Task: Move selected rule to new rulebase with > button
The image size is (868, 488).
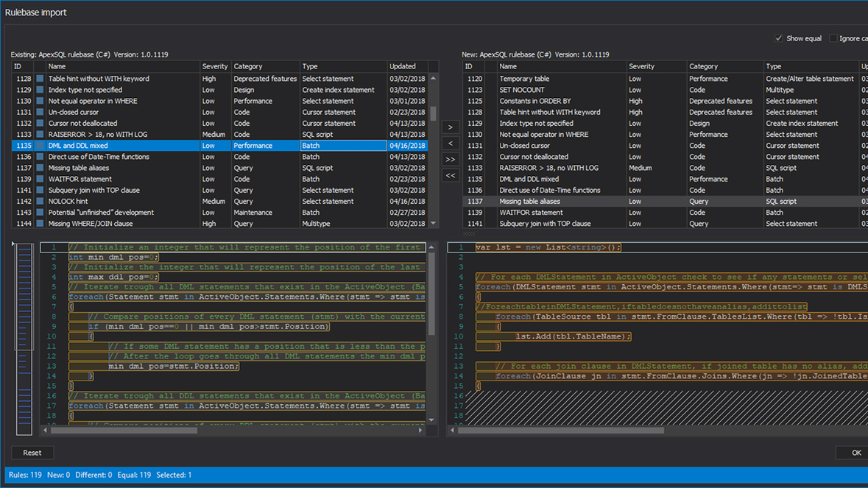Action: click(451, 127)
